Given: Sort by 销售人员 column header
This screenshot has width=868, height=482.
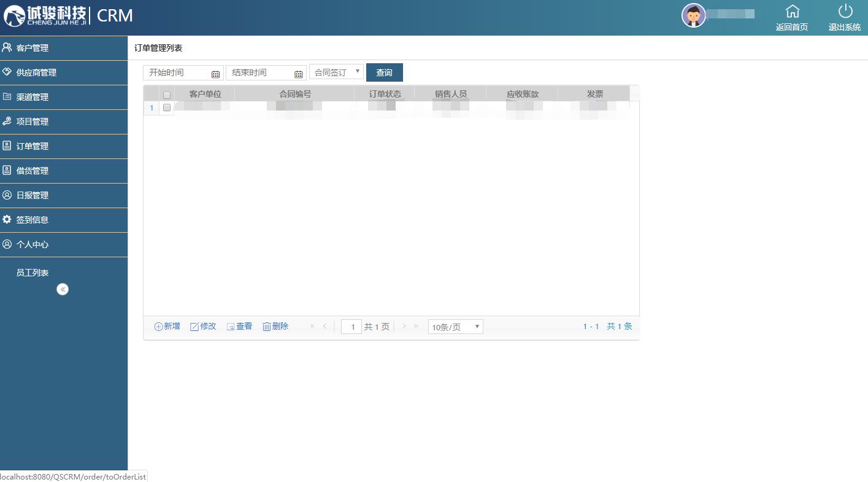Looking at the screenshot, I should 451,94.
